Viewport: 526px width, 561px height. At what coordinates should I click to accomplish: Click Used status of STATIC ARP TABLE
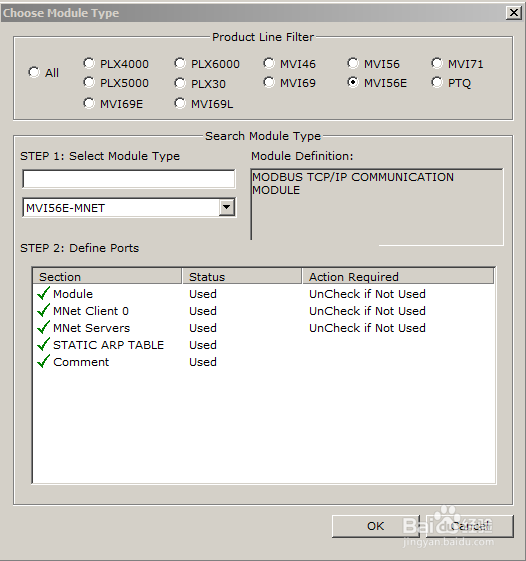click(203, 345)
